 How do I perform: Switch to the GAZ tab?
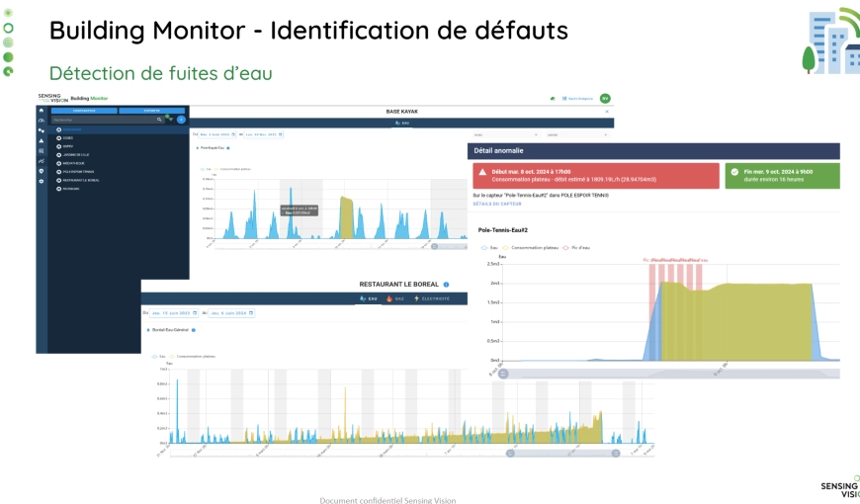point(395,298)
